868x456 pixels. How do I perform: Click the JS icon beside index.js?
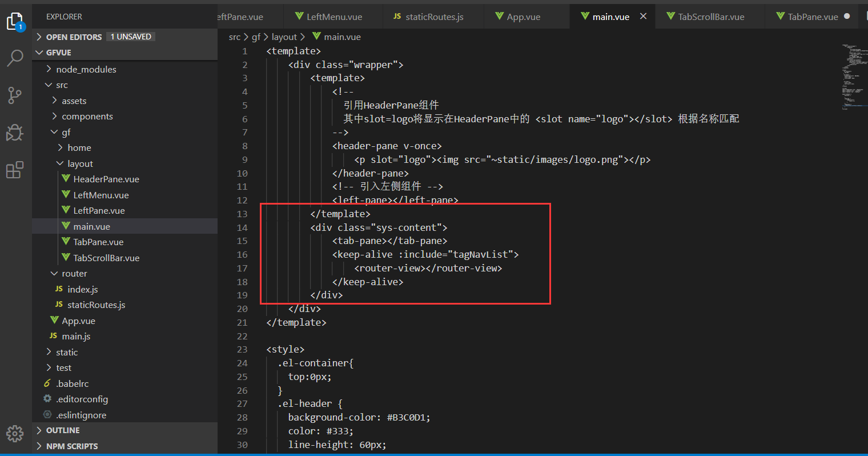(59, 289)
